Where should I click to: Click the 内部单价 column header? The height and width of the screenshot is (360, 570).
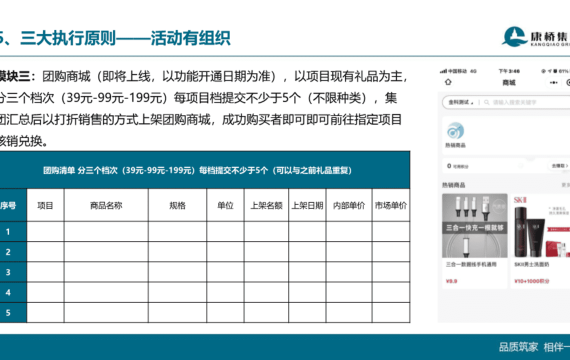pos(349,205)
